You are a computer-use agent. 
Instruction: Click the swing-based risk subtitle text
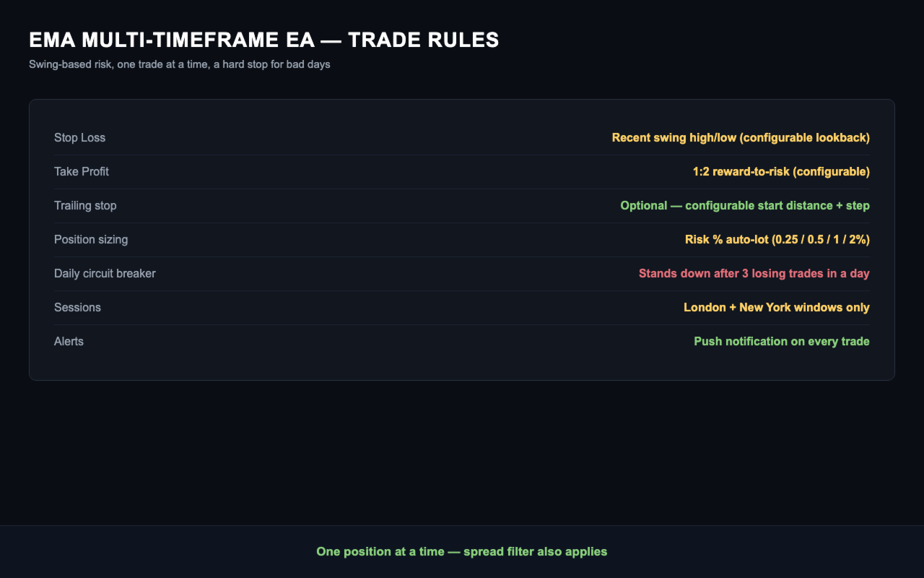(x=180, y=64)
